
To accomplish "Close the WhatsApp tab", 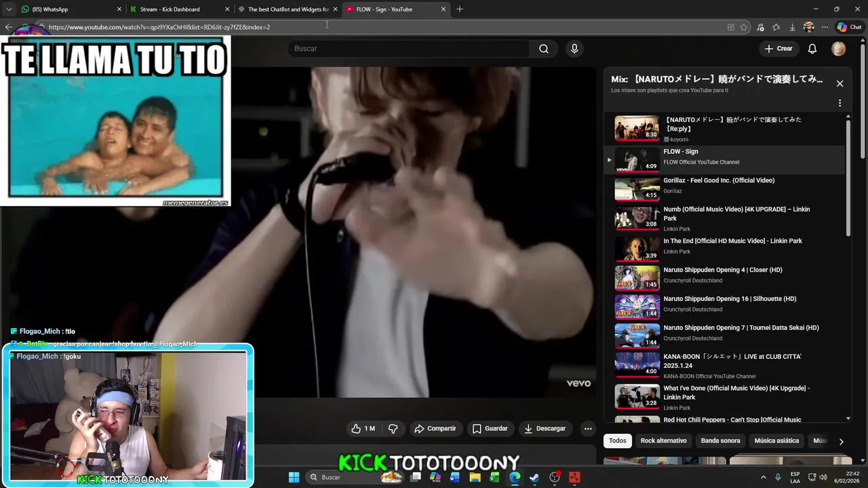I will [x=119, y=9].
